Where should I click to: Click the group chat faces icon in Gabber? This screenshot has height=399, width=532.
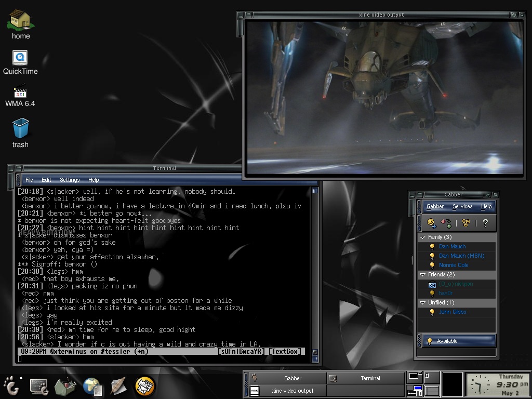[x=466, y=223]
